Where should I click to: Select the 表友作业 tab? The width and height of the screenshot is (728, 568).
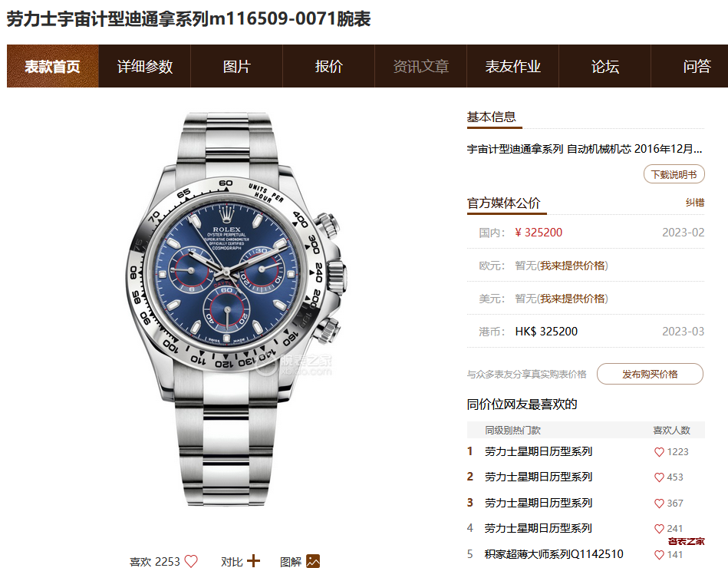(x=513, y=67)
